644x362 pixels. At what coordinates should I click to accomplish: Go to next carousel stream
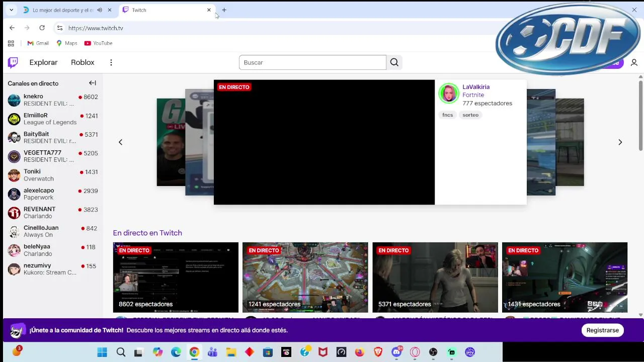coord(620,142)
